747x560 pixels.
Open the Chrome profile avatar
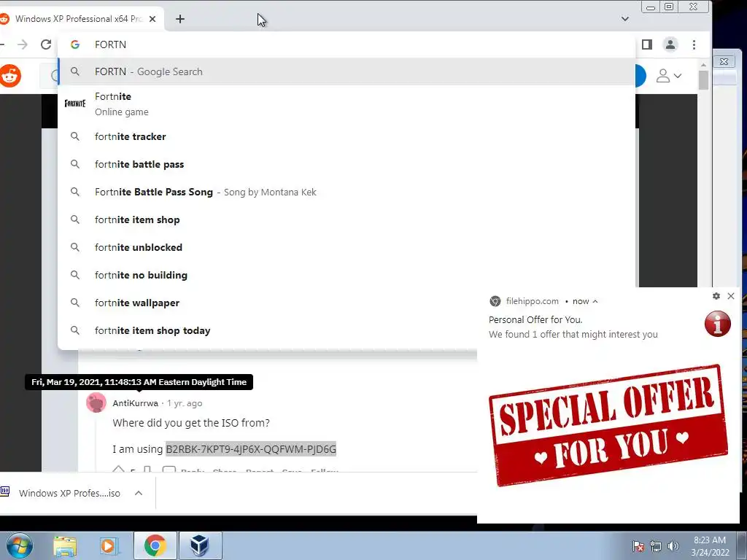670,44
